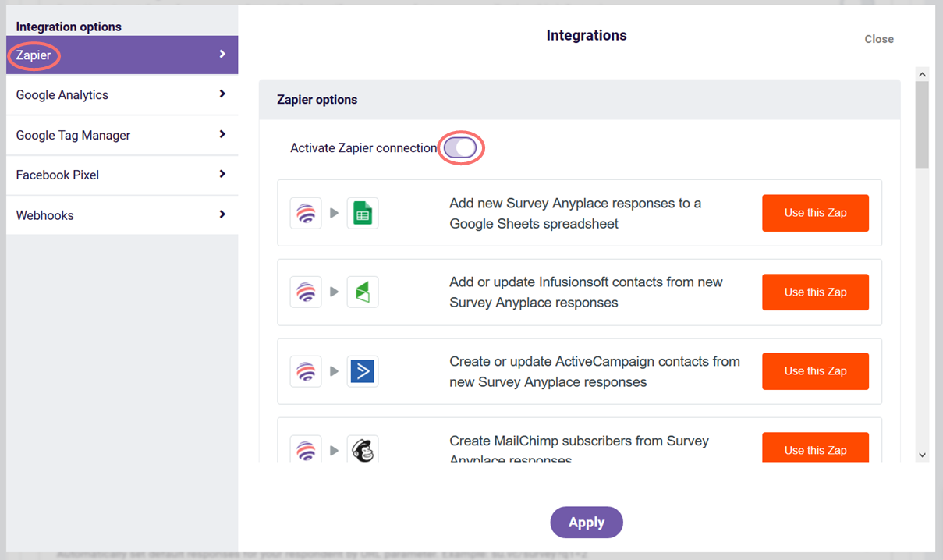Viewport: 943px width, 560px height.
Task: Click the Integration options heading
Action: pyautogui.click(x=69, y=27)
